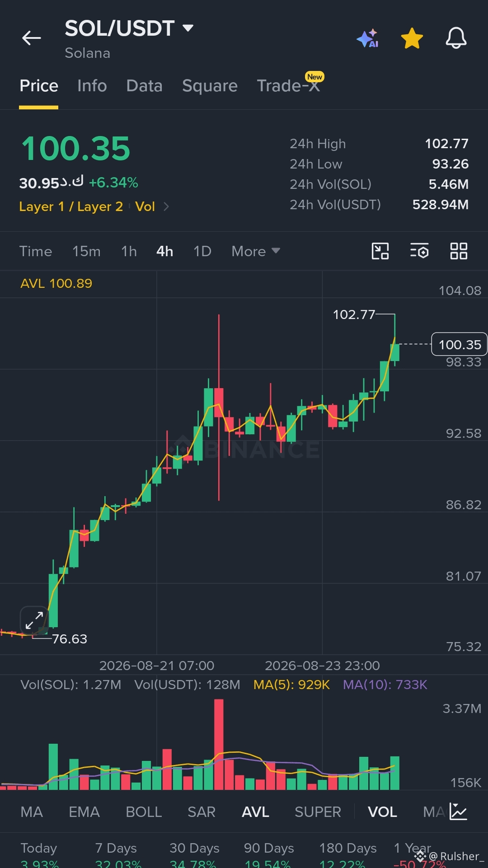Select the EMA indicator

pyautogui.click(x=84, y=812)
